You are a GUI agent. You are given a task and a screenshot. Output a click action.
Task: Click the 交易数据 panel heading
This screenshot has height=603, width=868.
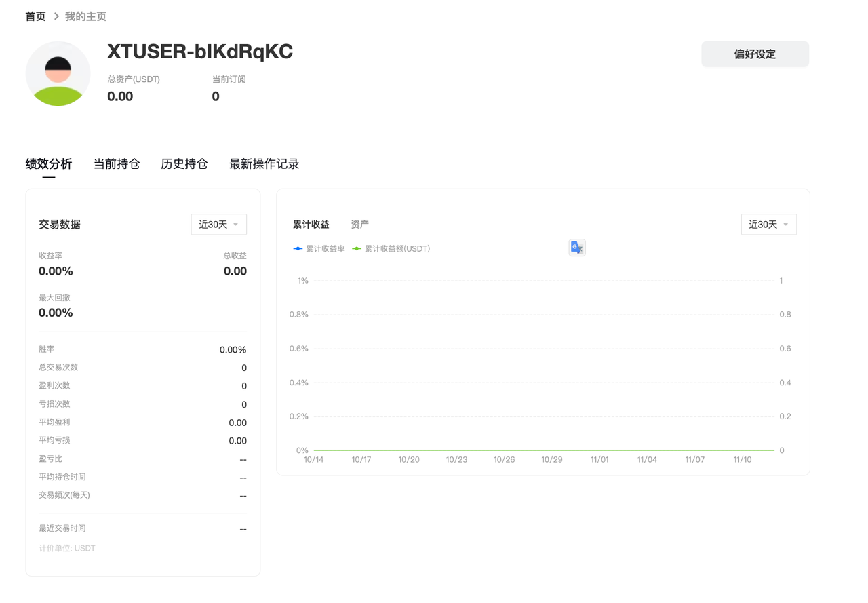pos(60,225)
